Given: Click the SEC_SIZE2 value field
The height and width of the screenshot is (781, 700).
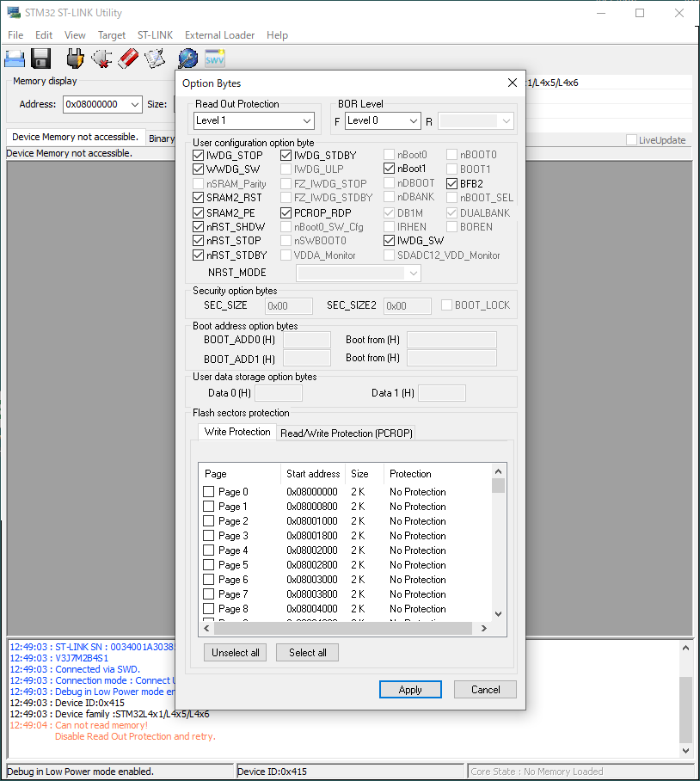Looking at the screenshot, I should click(408, 306).
